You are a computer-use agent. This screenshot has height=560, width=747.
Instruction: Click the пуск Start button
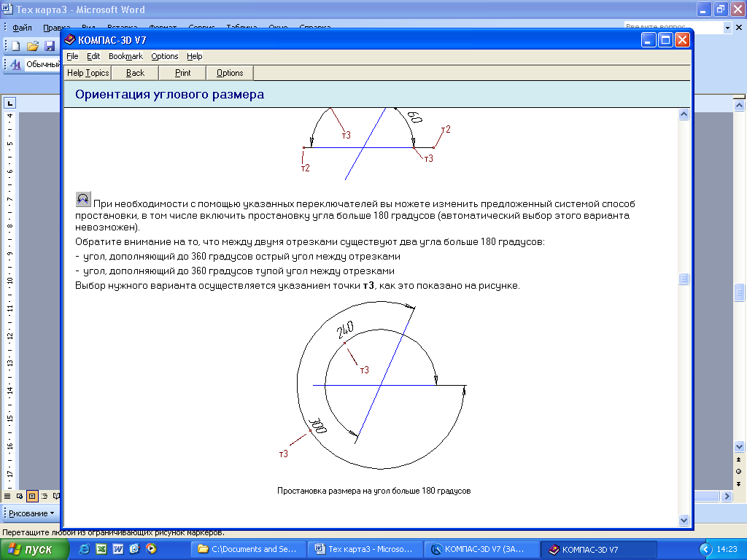click(34, 549)
